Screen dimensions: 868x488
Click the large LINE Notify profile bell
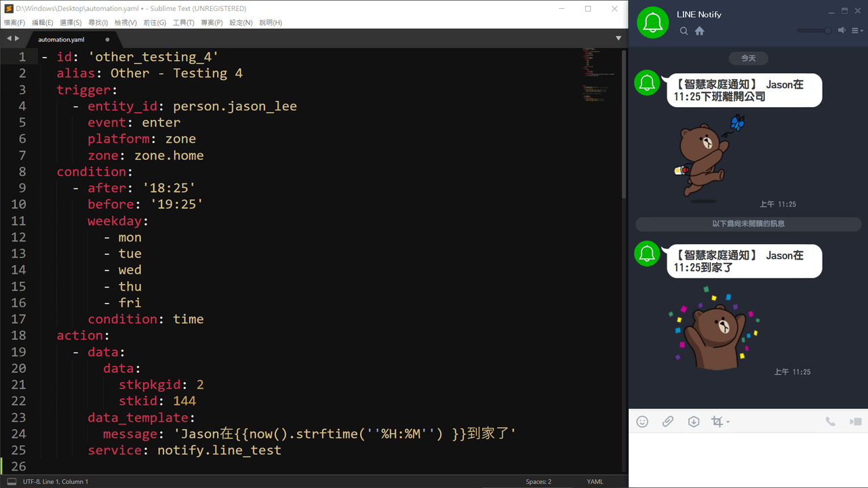(653, 22)
